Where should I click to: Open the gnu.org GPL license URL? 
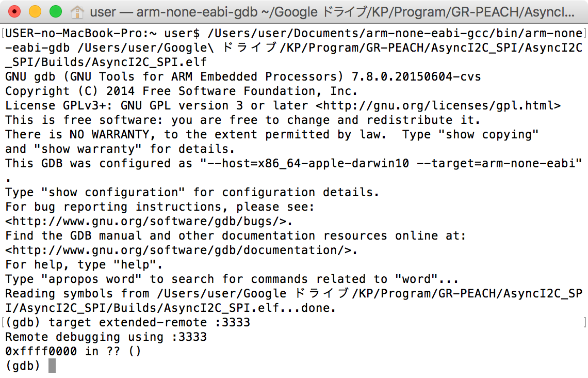438,106
